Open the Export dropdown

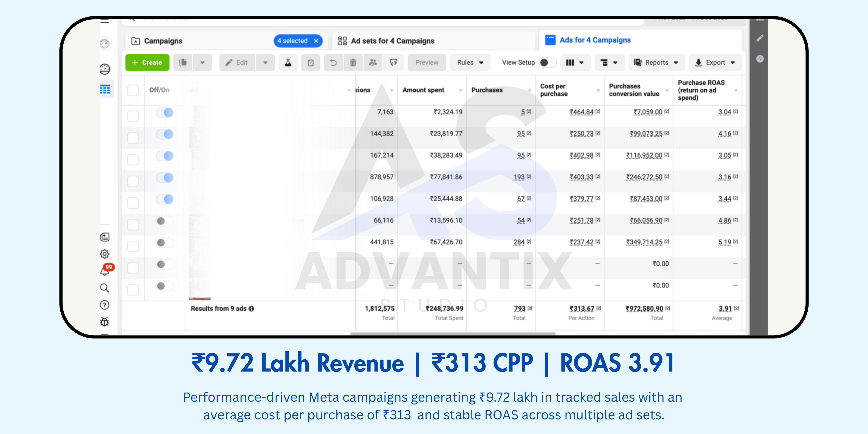click(x=715, y=62)
